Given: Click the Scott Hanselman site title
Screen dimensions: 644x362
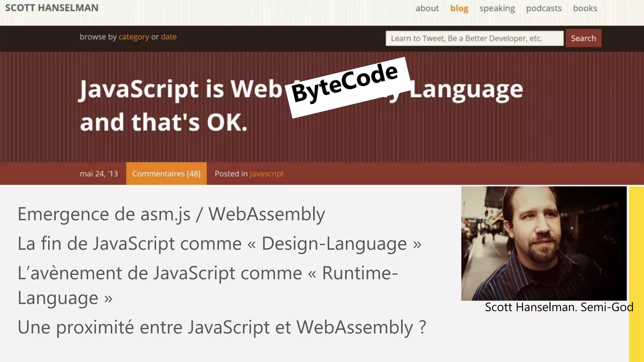Looking at the screenshot, I should click(52, 8).
